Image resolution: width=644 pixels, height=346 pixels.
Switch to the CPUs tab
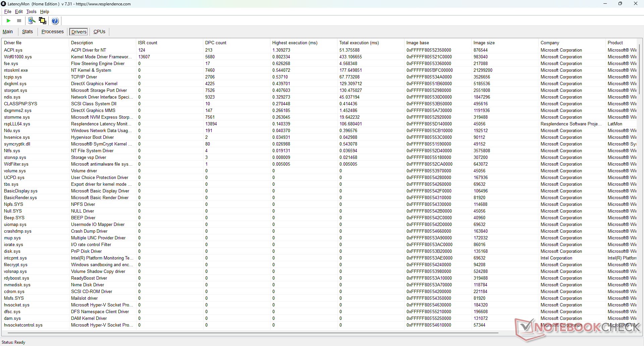pyautogui.click(x=99, y=32)
